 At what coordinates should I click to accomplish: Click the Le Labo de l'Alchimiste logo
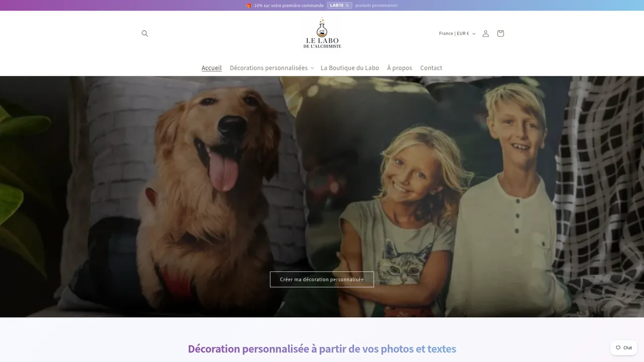click(x=322, y=33)
